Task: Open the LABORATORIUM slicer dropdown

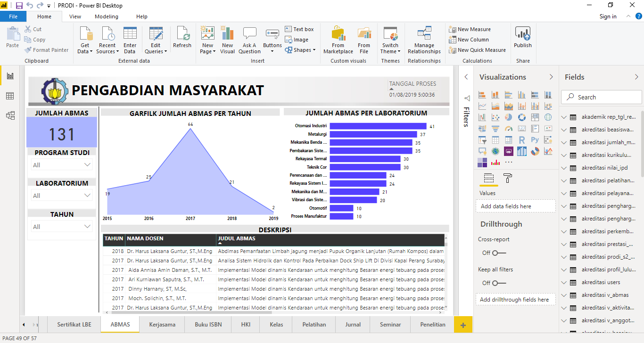Action: 62,196
